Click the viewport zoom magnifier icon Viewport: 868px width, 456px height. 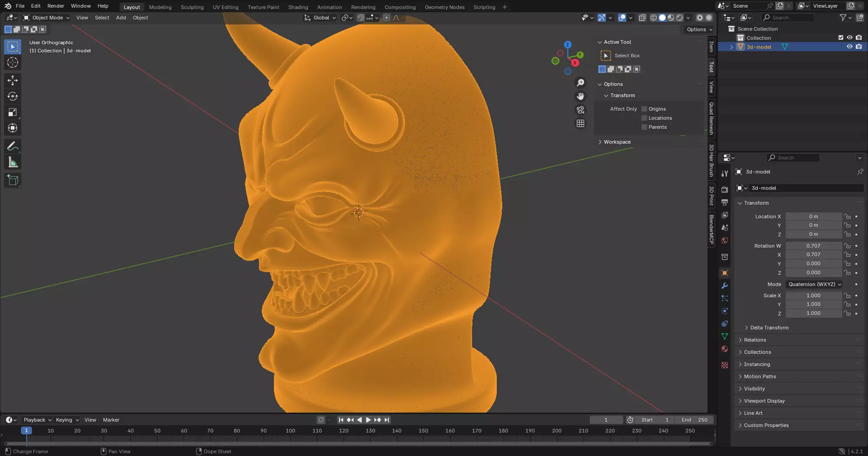point(580,82)
